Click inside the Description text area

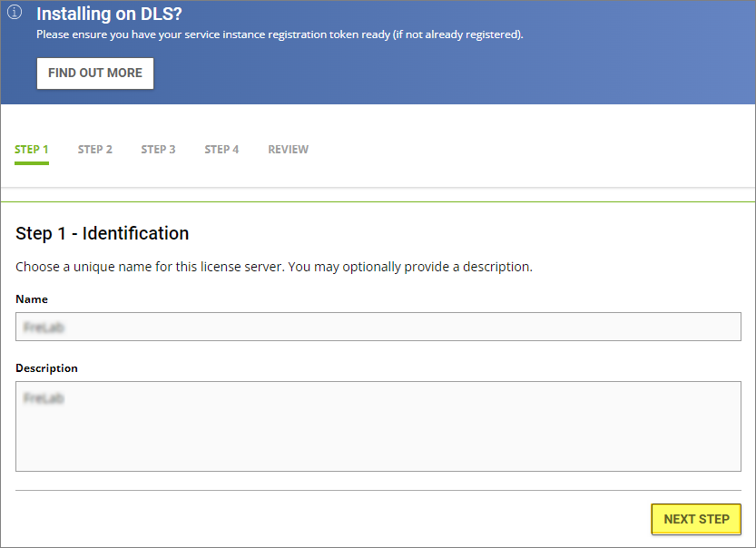(x=378, y=426)
